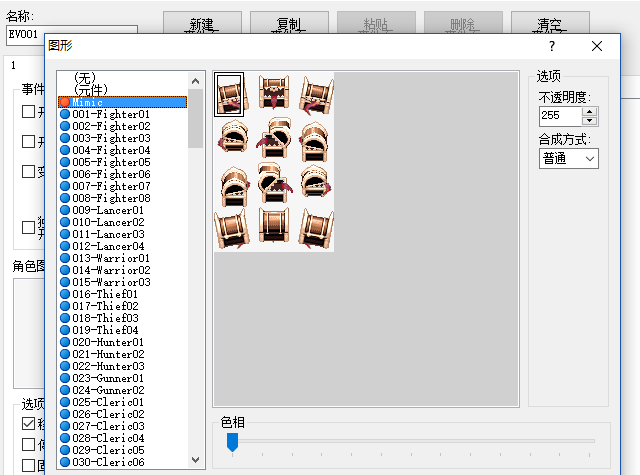Click the blue icon beside 016-Thief01

click(65, 294)
